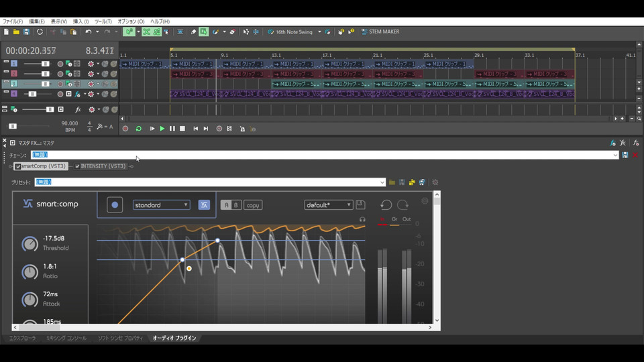Adjust the tempo slider near 90.000 BPM

[x=13, y=127]
